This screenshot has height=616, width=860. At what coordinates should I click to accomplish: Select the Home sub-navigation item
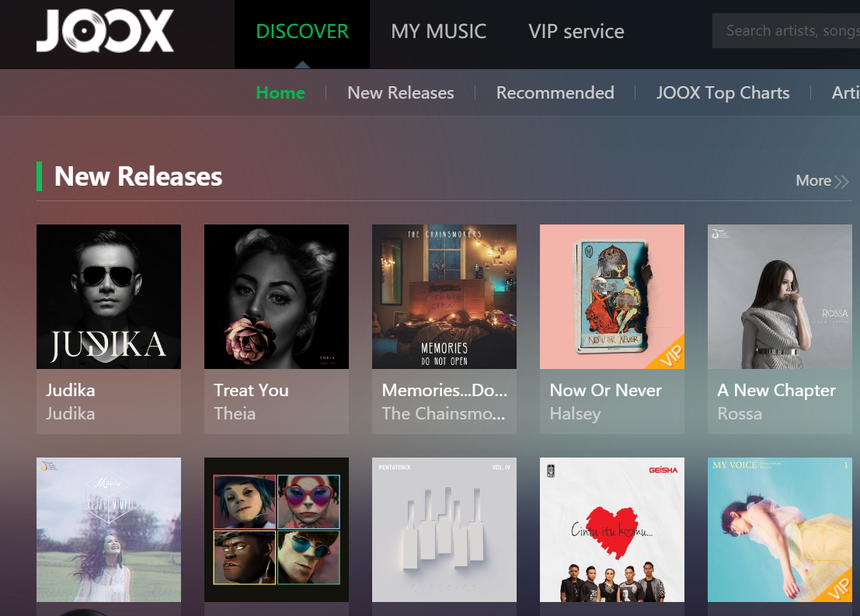click(x=280, y=92)
